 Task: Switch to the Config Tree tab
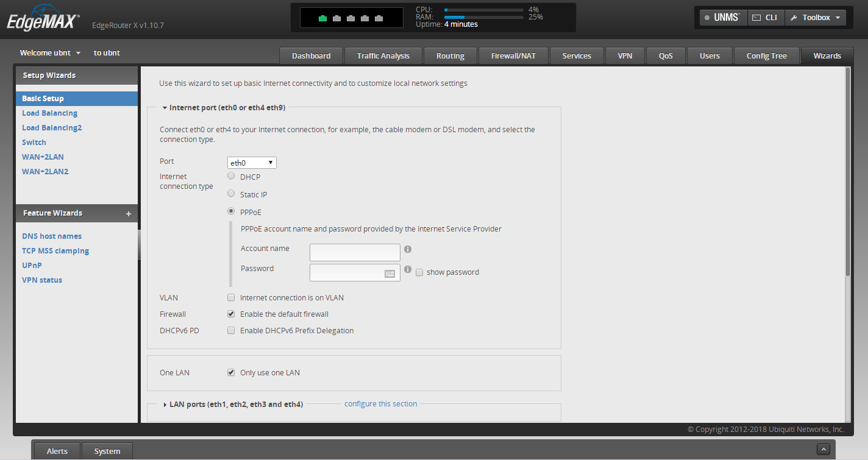point(766,55)
